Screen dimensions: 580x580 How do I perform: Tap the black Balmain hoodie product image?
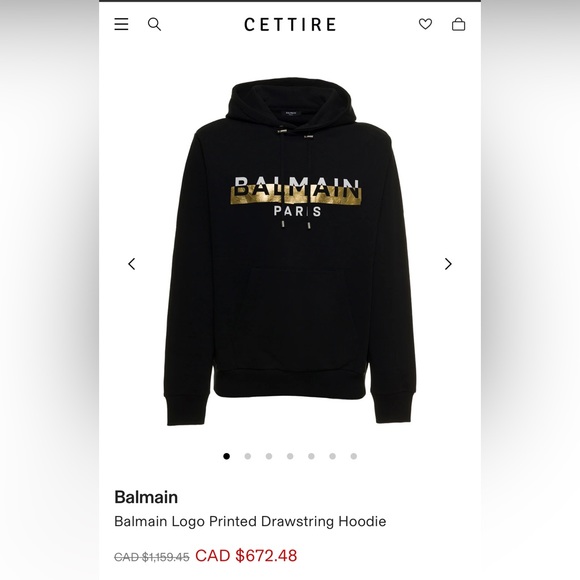290,253
